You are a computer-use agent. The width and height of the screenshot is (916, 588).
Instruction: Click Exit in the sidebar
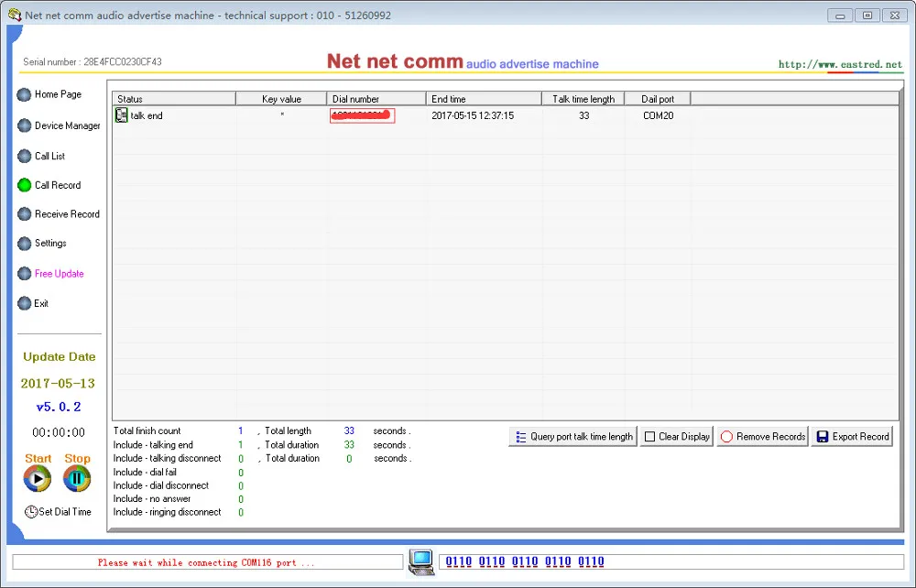click(x=41, y=303)
